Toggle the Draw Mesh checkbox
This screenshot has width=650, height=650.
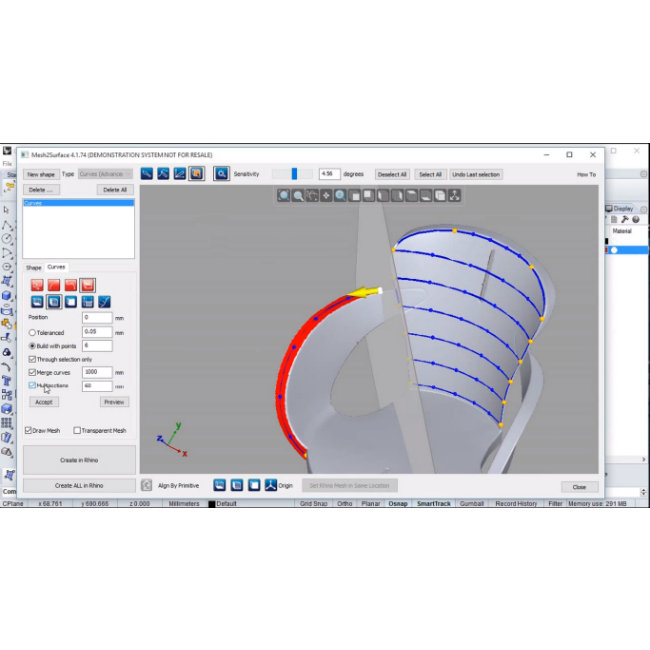point(28,430)
